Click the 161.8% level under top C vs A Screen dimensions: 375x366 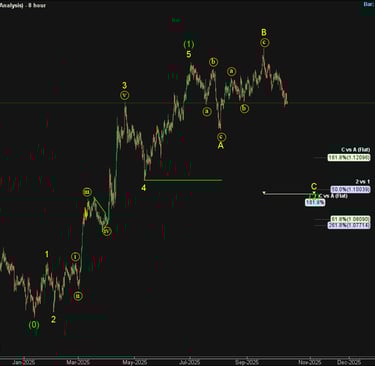349,157
